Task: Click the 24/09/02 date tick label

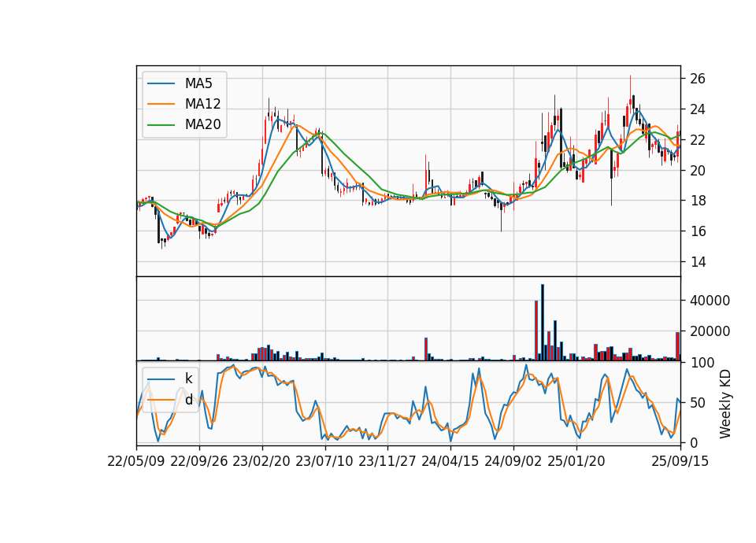Action: pyautogui.click(x=513, y=461)
